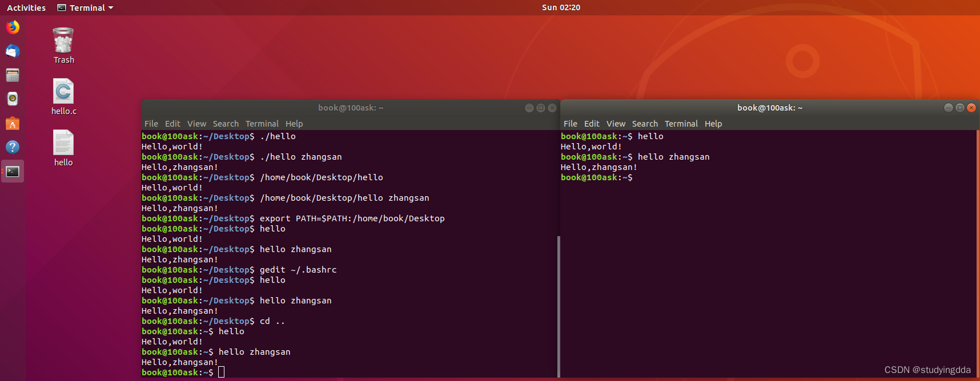Close the left terminal window
980x381 pixels.
point(552,108)
